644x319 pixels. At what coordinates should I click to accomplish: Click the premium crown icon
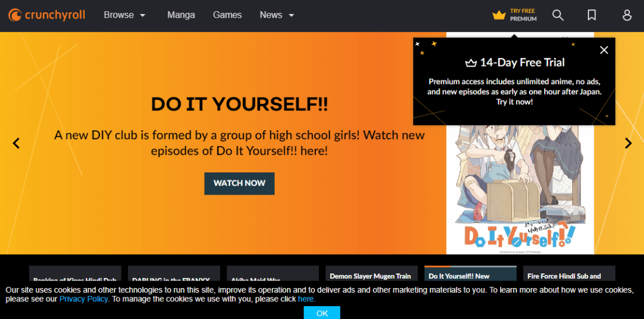coord(499,15)
